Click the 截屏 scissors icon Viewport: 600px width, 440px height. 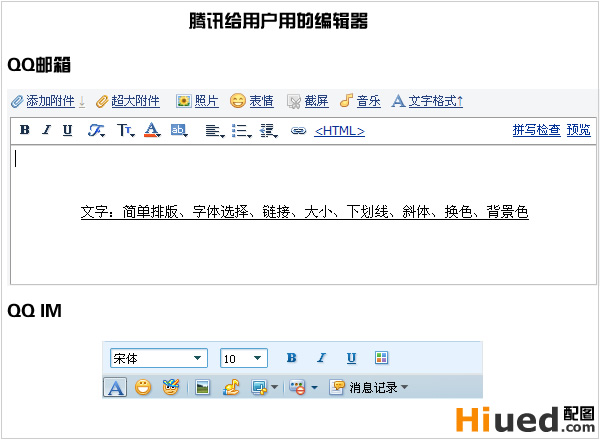294,101
